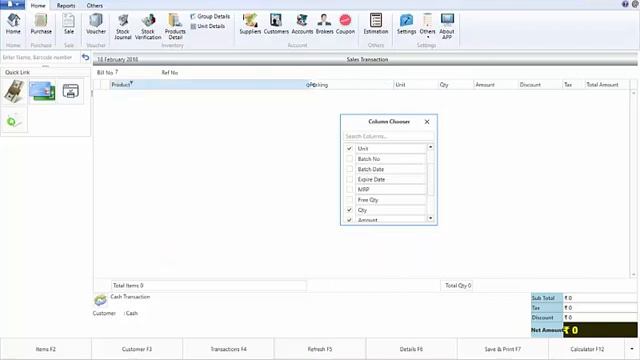This screenshot has height=360, width=640.
Task: Switch to the Home ribbon tab
Action: coord(38,6)
